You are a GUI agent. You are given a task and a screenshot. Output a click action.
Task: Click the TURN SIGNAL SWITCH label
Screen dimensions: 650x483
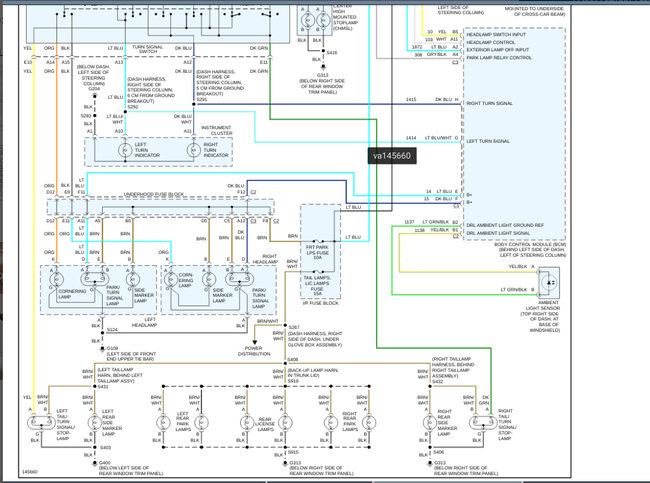pos(147,49)
